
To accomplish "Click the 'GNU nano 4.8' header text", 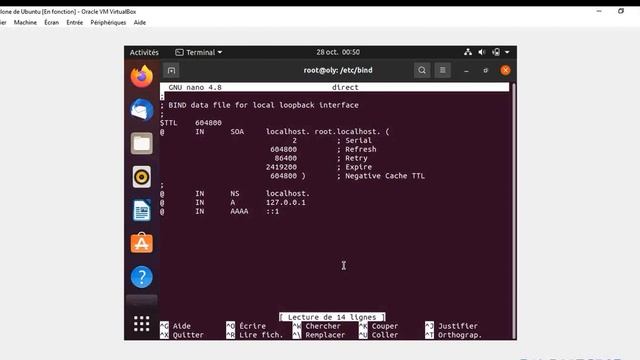I will pyautogui.click(x=195, y=87).
